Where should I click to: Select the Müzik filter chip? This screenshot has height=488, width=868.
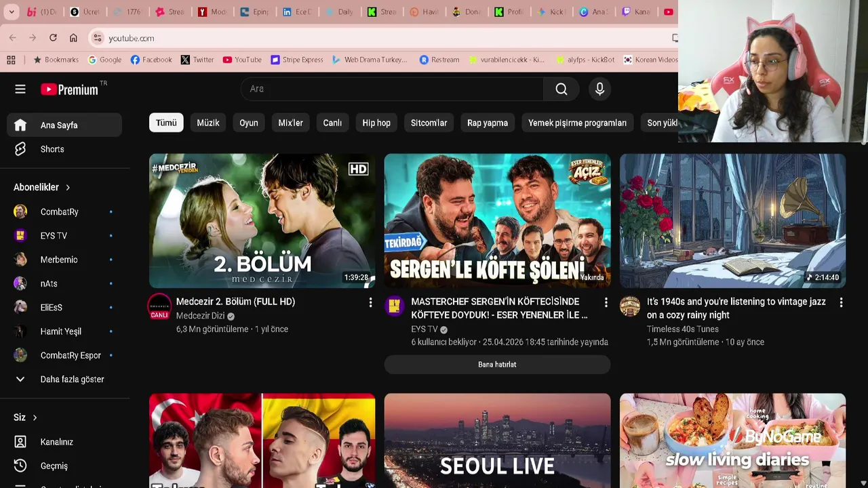coord(208,123)
